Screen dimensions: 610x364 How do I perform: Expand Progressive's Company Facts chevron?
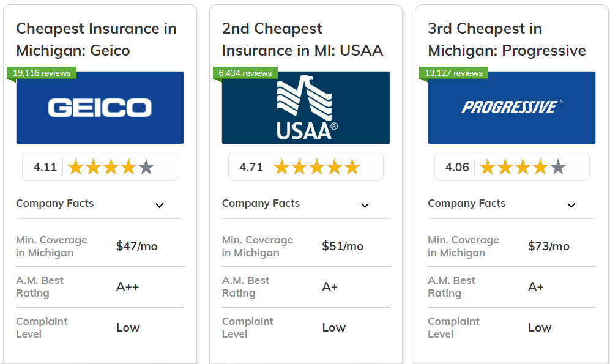[571, 205]
